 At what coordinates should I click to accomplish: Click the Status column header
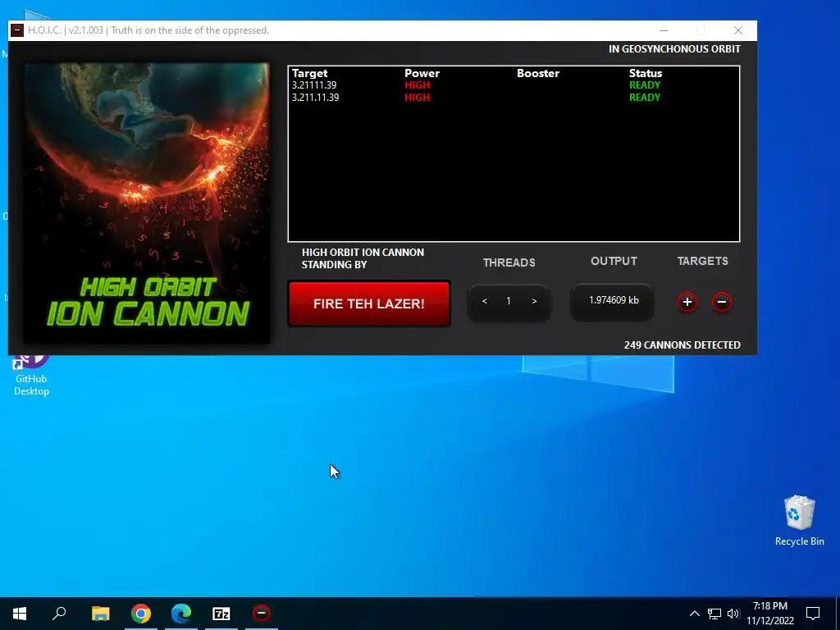645,73
